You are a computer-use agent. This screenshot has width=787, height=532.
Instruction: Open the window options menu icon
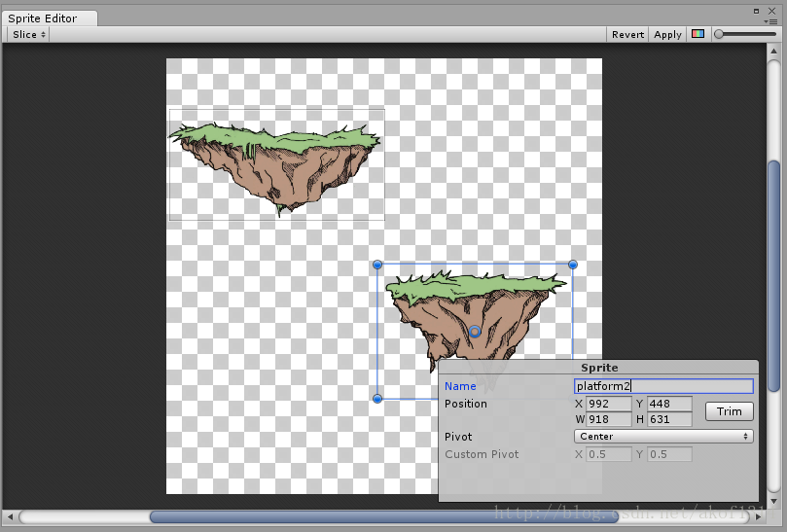[770, 21]
